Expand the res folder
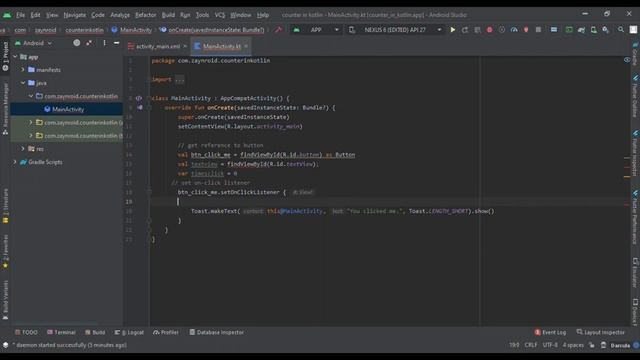This screenshot has height=360, width=640. (x=23, y=149)
